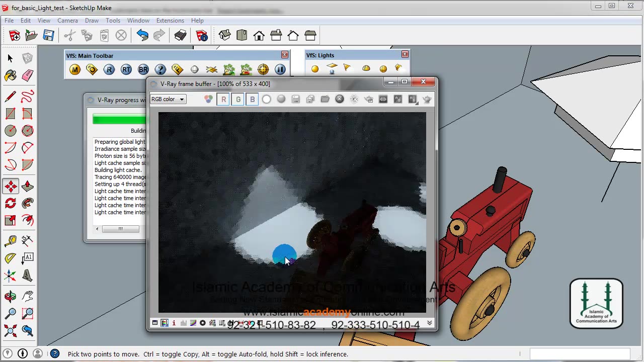Close the VfS: Lights toolbar
Screen dimensions: 644x362
405,54
